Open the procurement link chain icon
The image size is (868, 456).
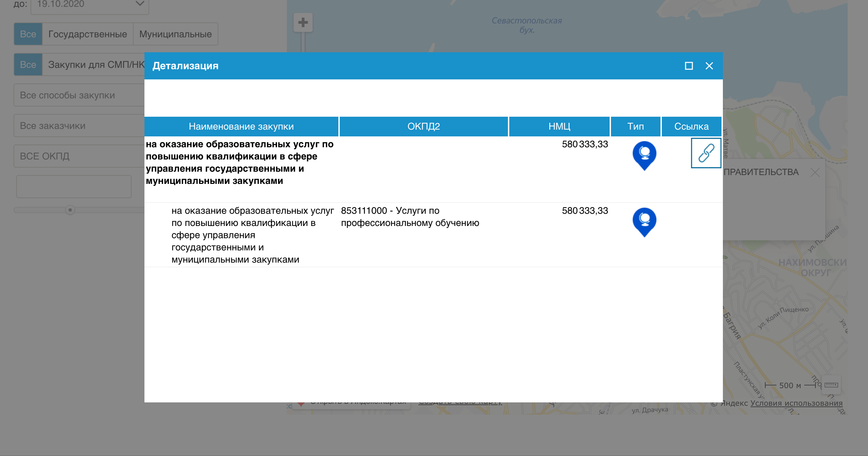706,153
